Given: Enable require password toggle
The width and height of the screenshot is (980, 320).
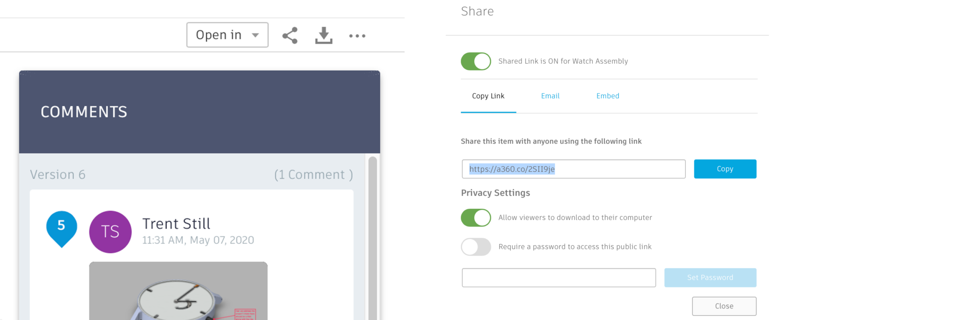Looking at the screenshot, I should point(476,247).
